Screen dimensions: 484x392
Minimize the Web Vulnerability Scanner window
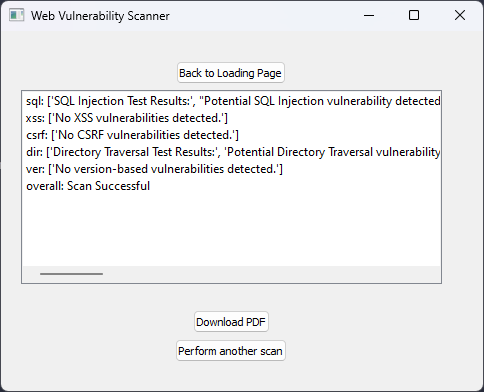369,15
